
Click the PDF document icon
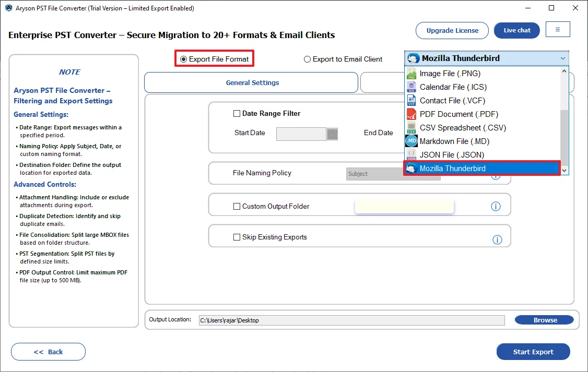411,114
